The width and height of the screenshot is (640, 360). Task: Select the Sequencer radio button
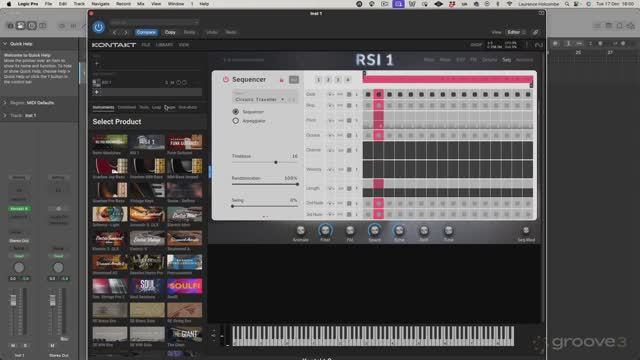coord(236,111)
